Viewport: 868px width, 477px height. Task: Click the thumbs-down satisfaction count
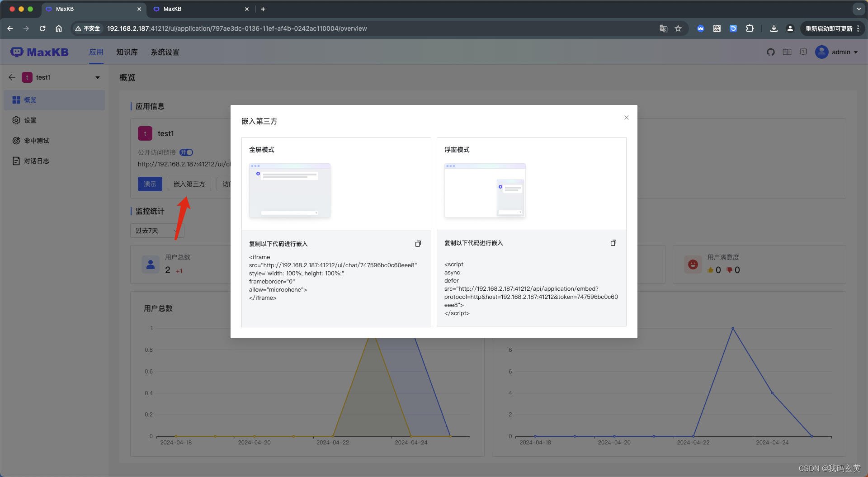733,270
